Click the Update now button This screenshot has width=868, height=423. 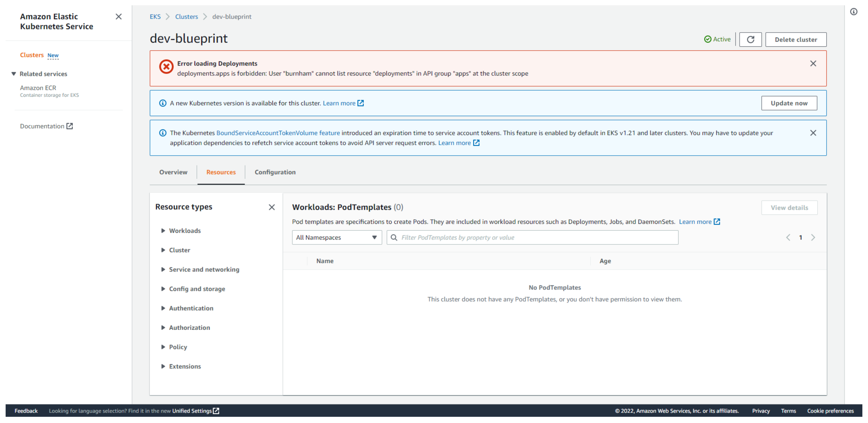[789, 103]
